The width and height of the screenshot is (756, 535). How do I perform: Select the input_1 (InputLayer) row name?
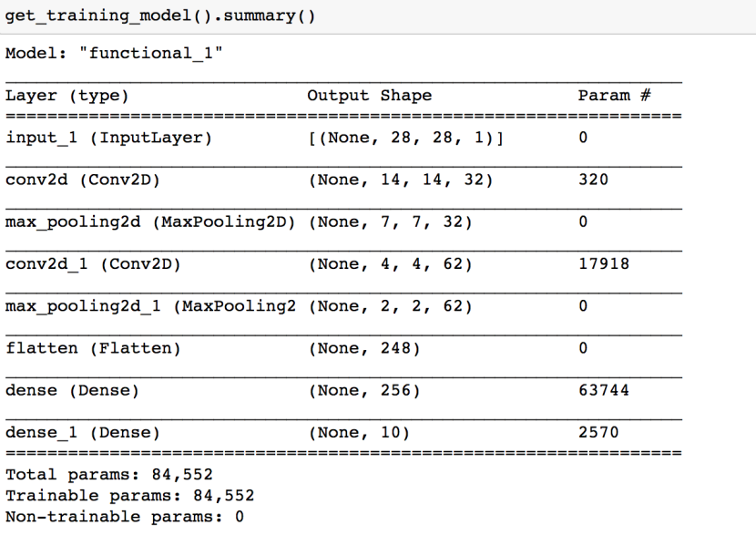pos(109,138)
